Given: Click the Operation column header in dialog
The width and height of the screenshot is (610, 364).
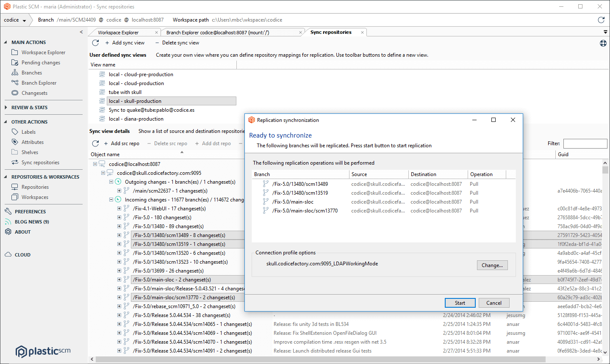Looking at the screenshot, I should pos(487,174).
